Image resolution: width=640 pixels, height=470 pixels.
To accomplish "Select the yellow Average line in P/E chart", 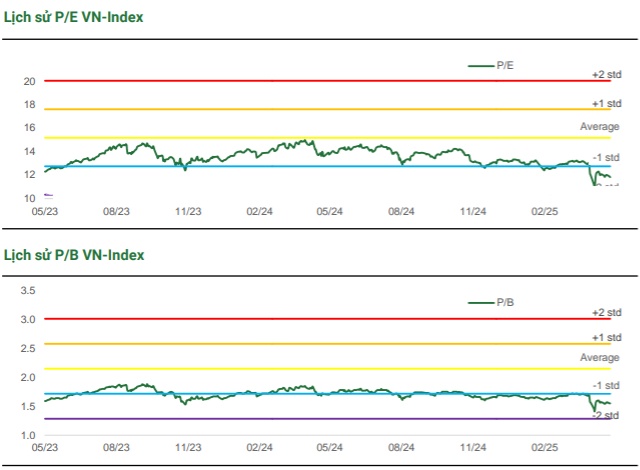I will pyautogui.click(x=300, y=138).
